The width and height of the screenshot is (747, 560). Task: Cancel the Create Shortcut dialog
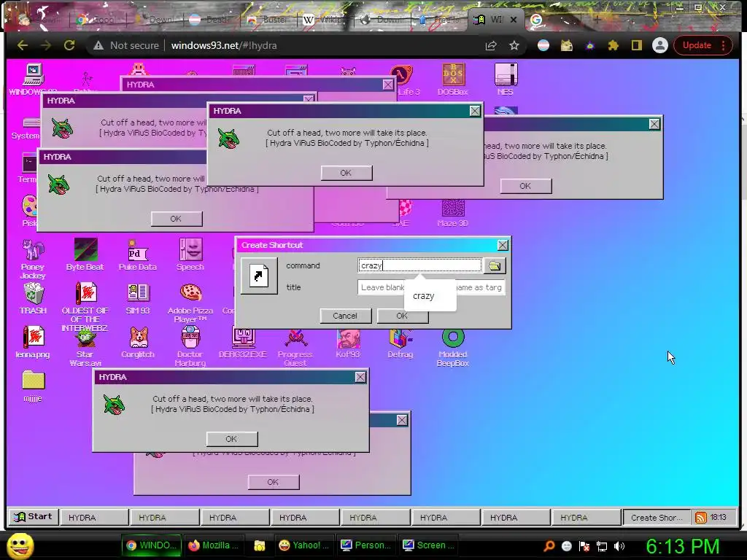(345, 316)
